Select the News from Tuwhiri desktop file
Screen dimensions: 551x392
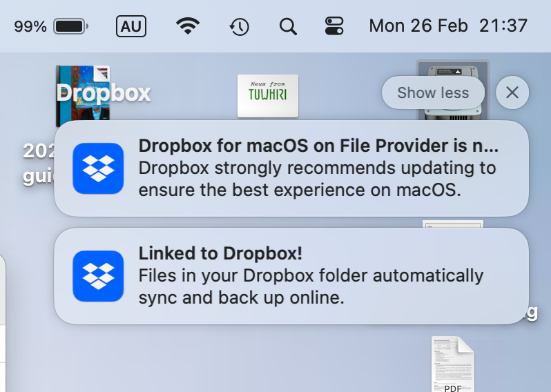pos(268,95)
